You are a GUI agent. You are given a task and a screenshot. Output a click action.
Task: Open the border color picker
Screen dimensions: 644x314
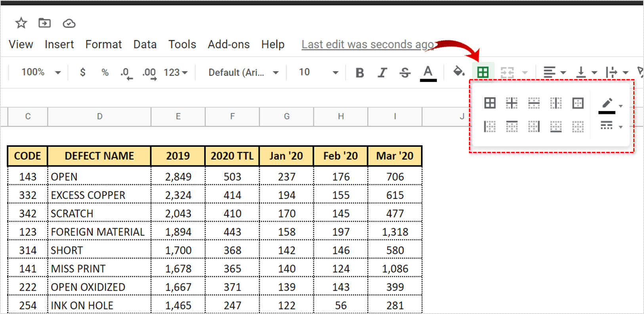tap(610, 105)
